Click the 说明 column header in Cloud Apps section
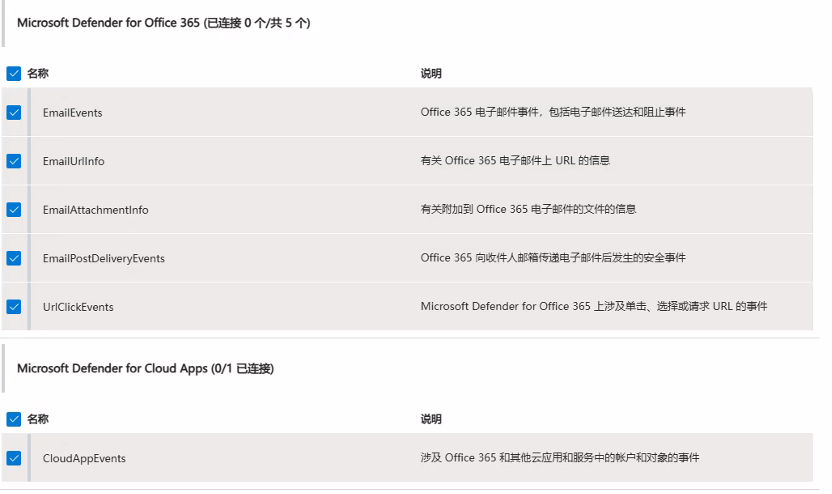The image size is (832, 494). [x=431, y=419]
